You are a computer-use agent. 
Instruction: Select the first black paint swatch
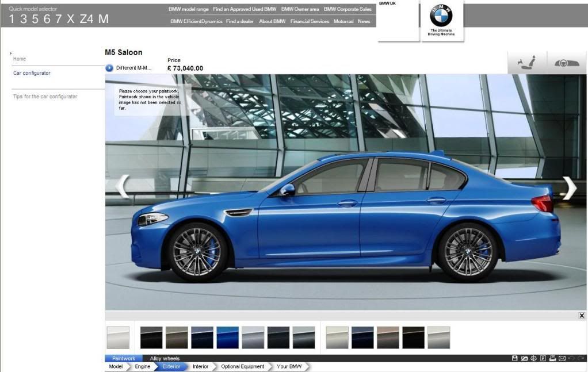click(151, 338)
